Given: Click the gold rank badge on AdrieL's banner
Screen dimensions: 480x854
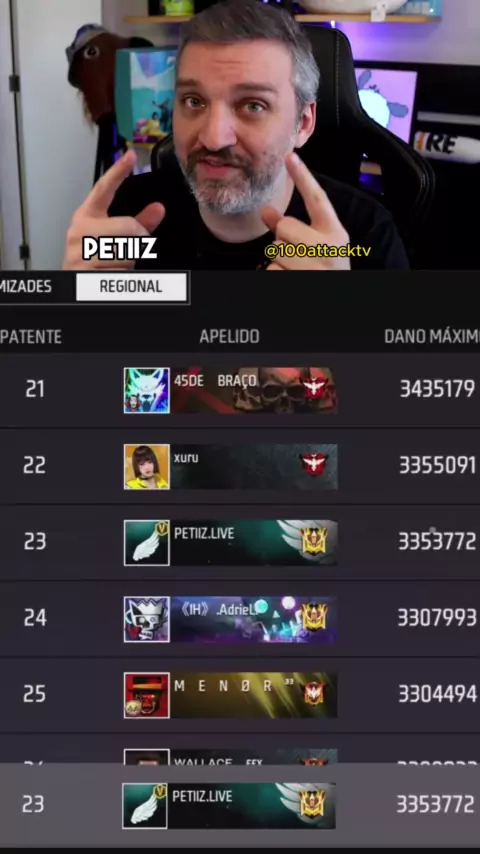Looking at the screenshot, I should click(x=314, y=617).
